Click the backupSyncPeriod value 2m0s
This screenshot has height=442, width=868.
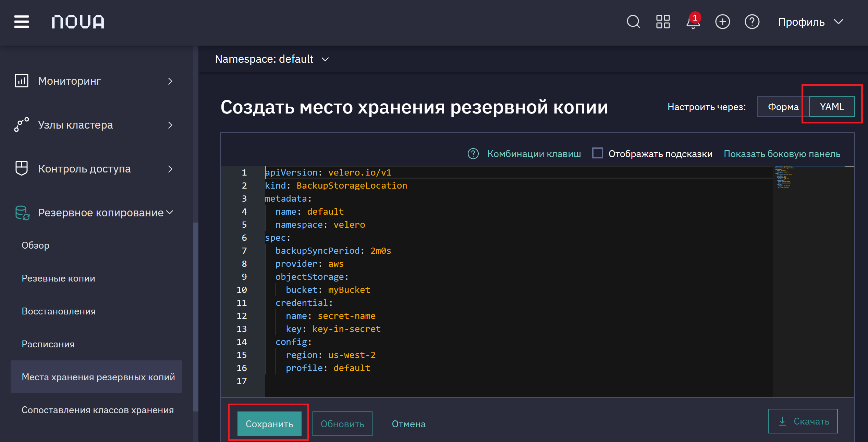[381, 251]
